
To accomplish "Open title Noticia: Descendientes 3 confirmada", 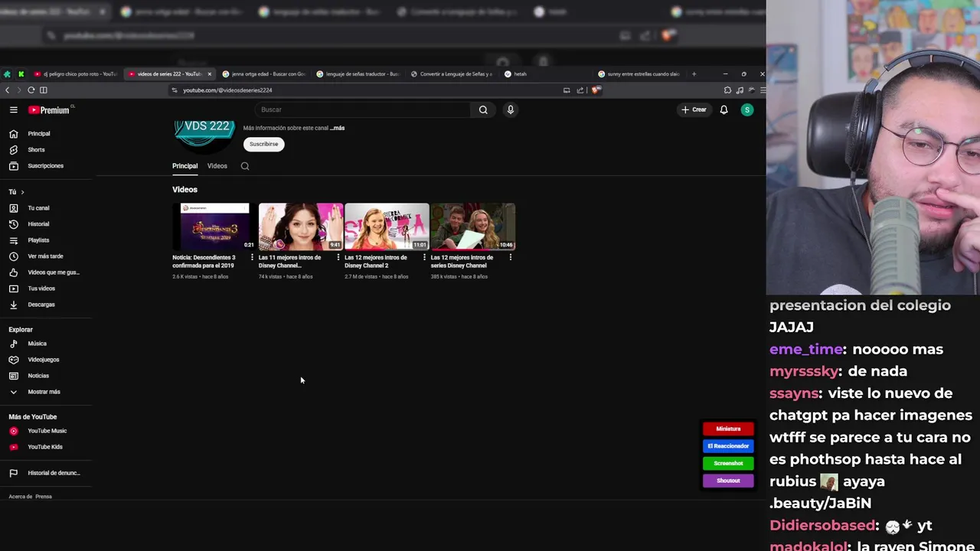I will pyautogui.click(x=204, y=262).
